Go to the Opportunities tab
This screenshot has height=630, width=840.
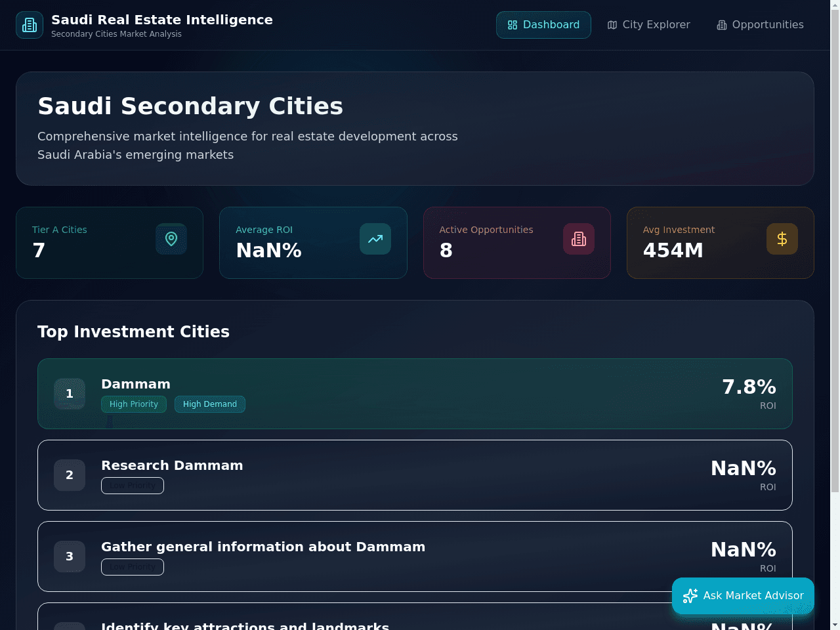(x=760, y=25)
